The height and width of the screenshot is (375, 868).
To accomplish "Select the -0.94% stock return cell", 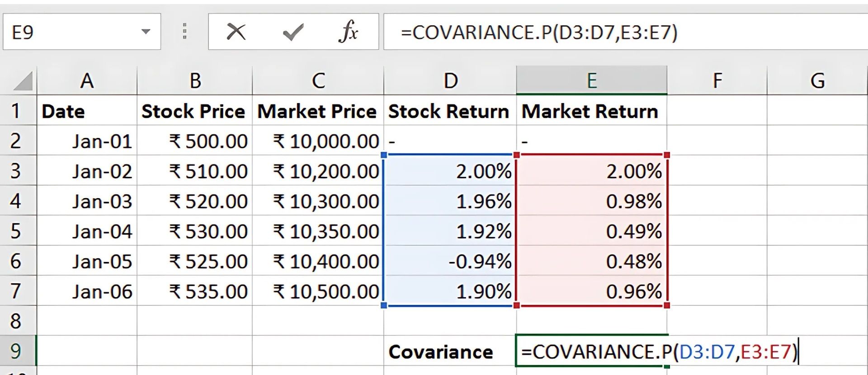I will click(450, 261).
